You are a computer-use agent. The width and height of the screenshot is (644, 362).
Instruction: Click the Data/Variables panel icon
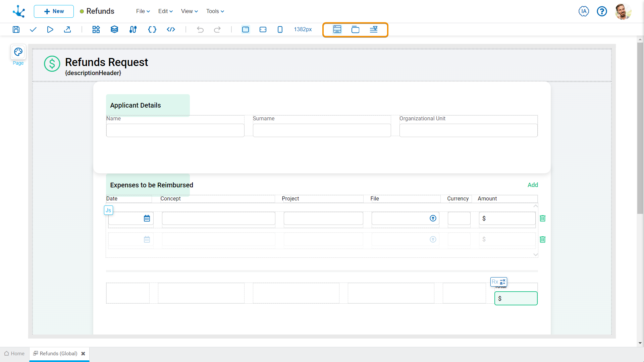[152, 29]
